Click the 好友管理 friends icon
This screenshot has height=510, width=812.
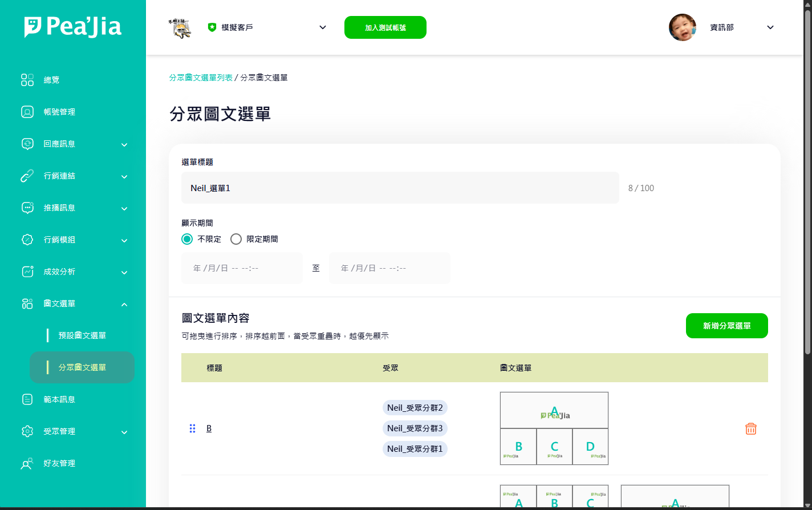pos(27,463)
